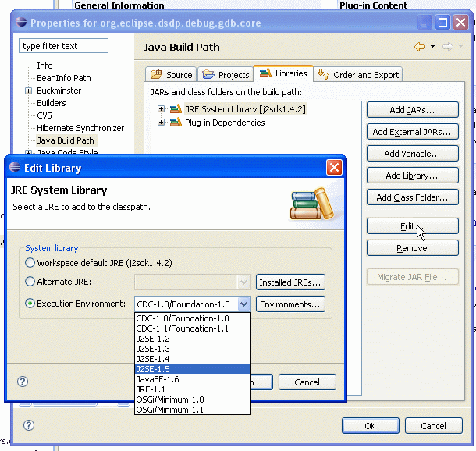Choose JRE-1.1 from the list
This screenshot has width=476, height=451.
click(x=193, y=389)
